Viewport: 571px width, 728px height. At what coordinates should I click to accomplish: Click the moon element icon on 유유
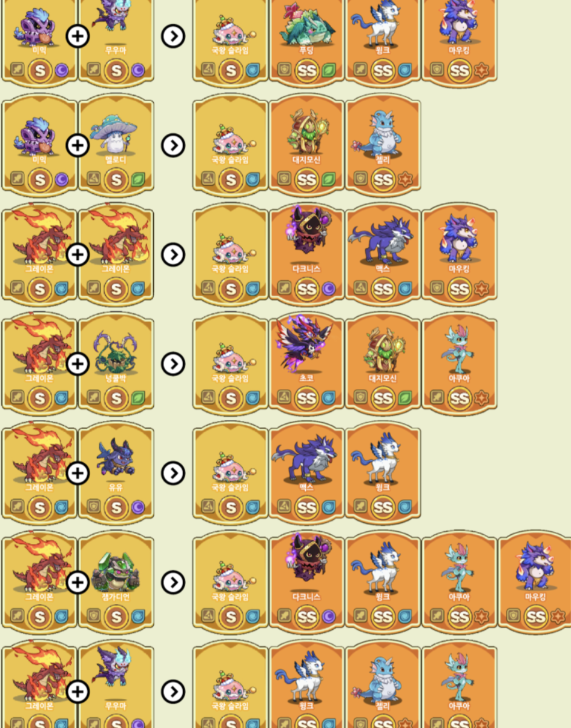click(139, 507)
